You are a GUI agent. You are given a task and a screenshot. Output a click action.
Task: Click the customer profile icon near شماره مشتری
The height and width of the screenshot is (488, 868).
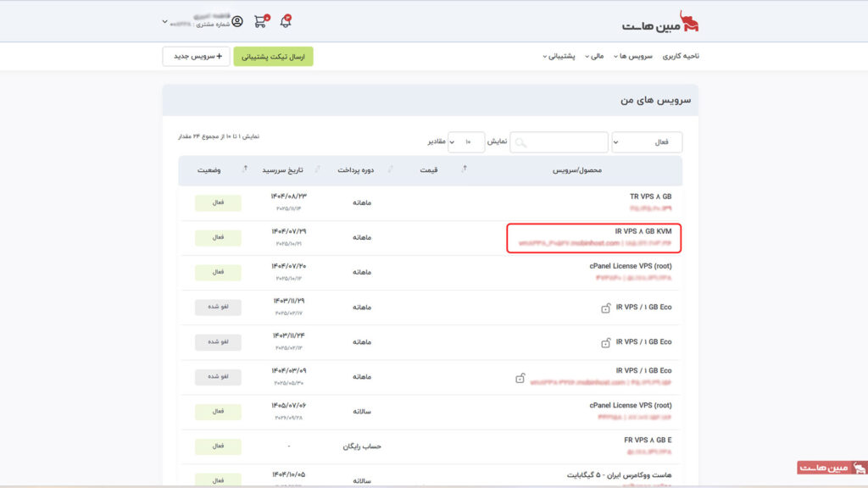[x=237, y=21]
